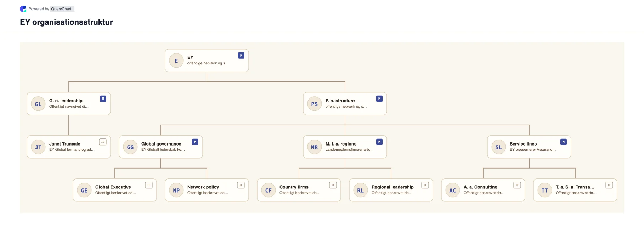Click 'Offentligt navngivet di…' description

pos(69,107)
